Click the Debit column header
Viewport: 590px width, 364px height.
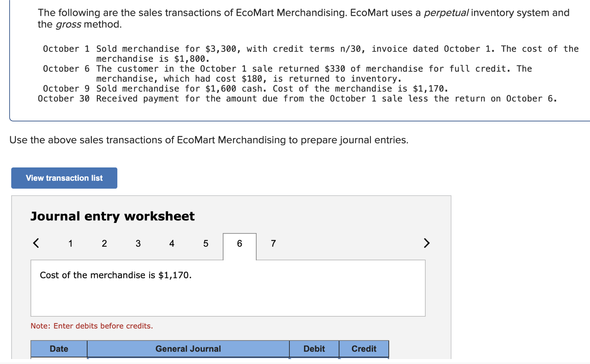click(314, 349)
